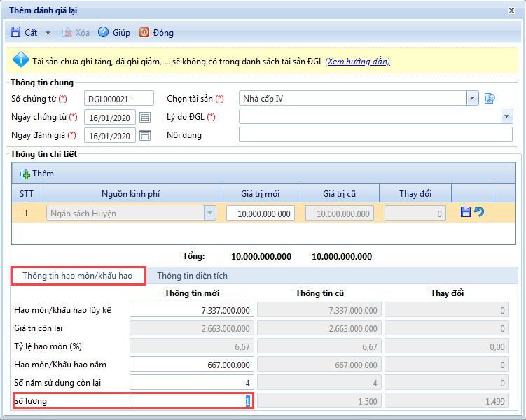The width and height of the screenshot is (526, 420).
Task: Open the dropdown arrow next to Cất
Action: coord(48,33)
